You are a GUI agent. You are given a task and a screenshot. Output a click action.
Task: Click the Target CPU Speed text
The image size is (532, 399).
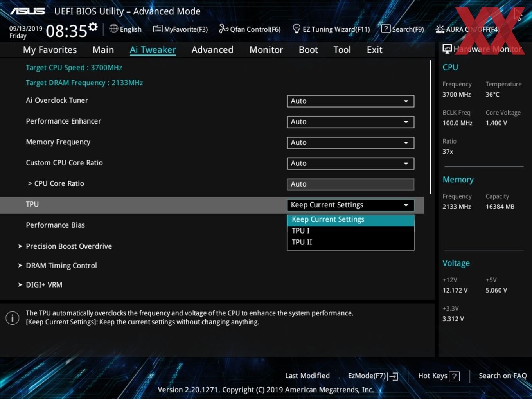(x=74, y=67)
